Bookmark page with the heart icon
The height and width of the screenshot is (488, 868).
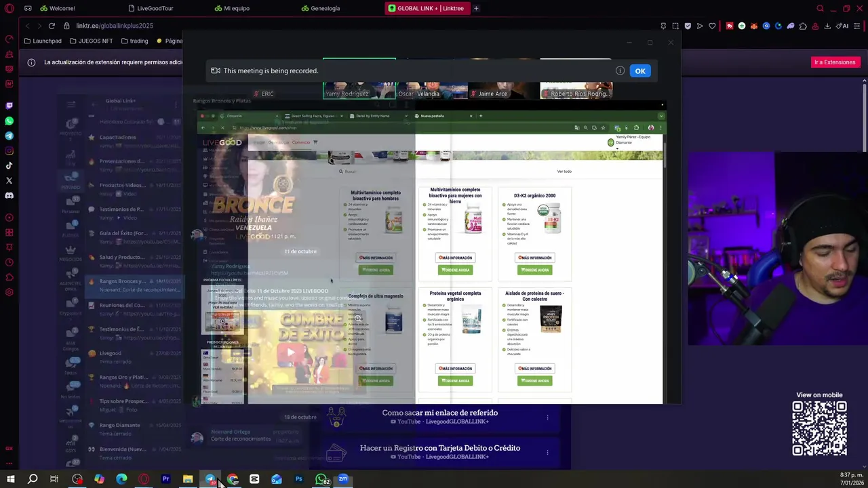point(712,26)
